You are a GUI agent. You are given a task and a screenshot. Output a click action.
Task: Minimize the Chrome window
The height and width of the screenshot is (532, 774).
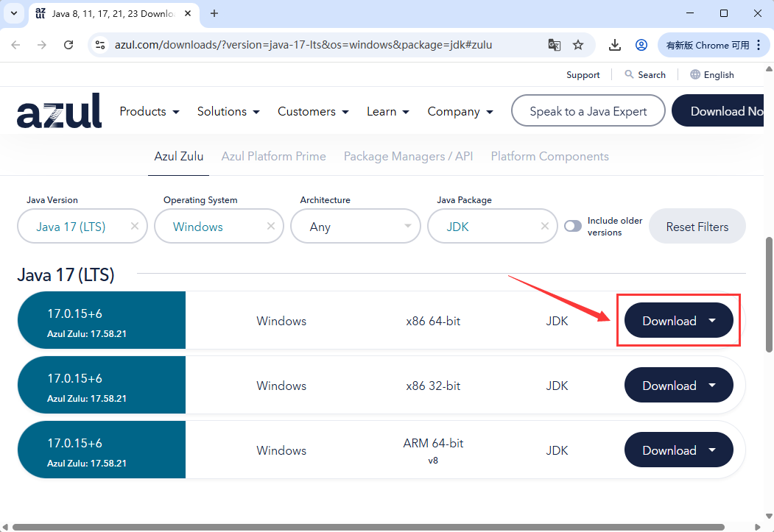pyautogui.click(x=690, y=13)
